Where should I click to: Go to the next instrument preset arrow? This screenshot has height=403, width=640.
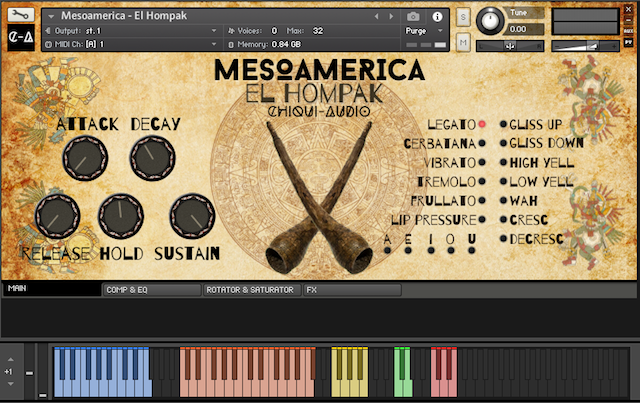[x=389, y=17]
